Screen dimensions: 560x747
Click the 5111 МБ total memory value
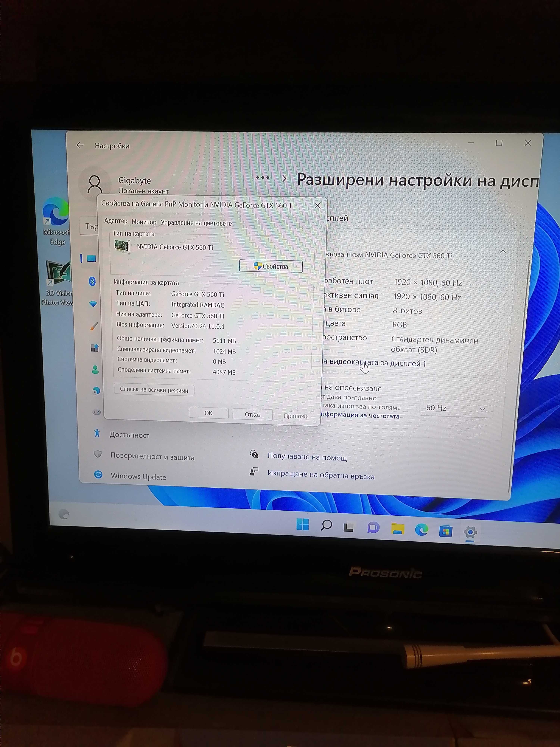pyautogui.click(x=224, y=341)
